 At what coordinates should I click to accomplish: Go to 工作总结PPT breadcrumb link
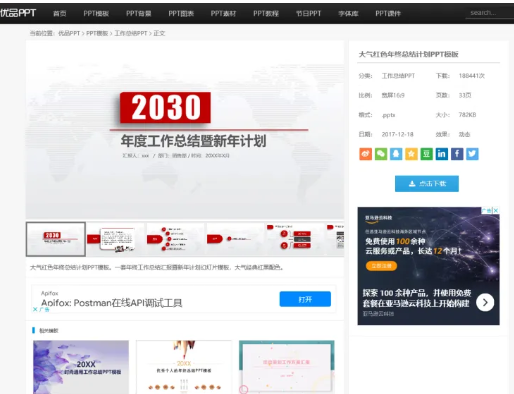(131, 33)
